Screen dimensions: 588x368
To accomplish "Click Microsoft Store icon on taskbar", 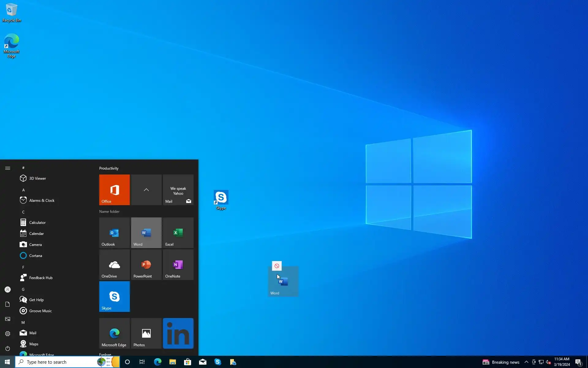I will (x=187, y=362).
